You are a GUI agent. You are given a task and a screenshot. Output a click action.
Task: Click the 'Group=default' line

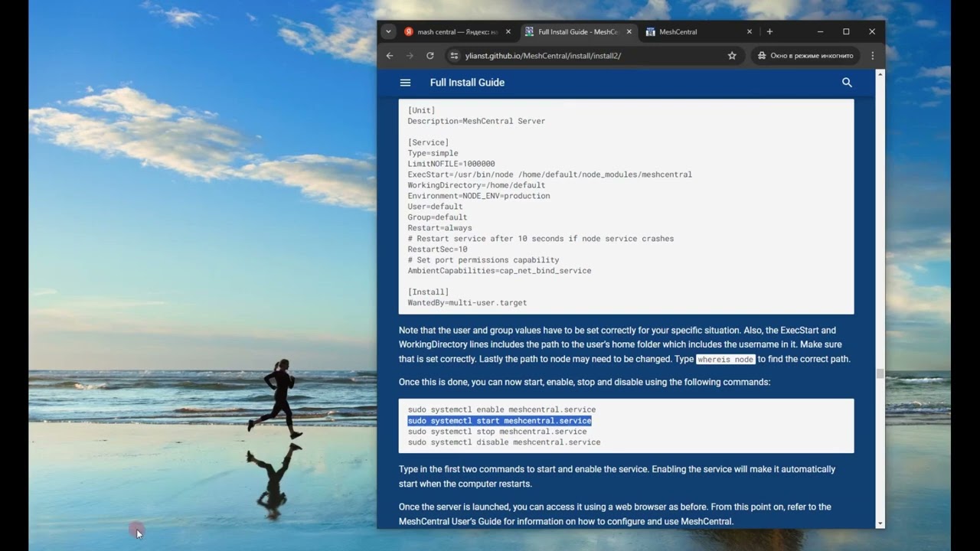click(x=437, y=217)
